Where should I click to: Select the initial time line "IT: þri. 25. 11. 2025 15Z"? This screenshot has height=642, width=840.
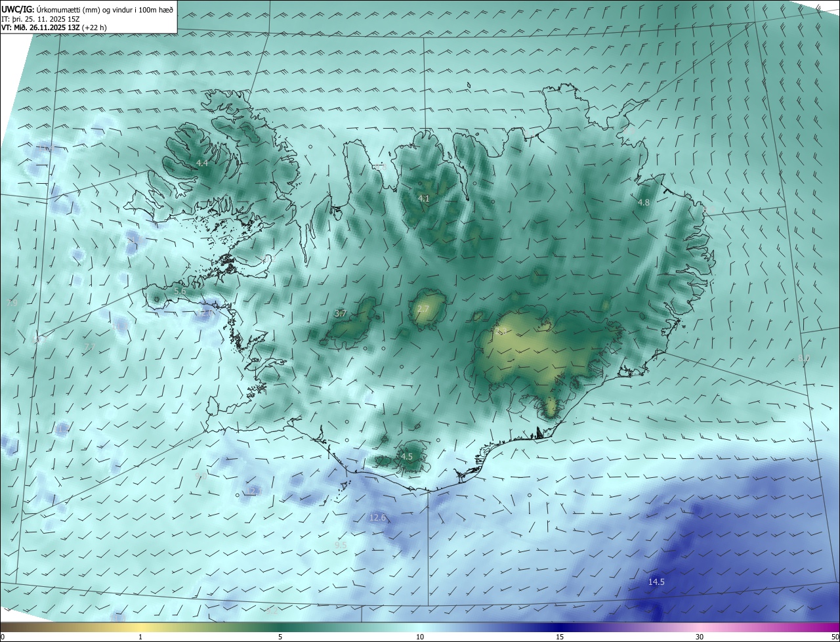click(x=41, y=19)
